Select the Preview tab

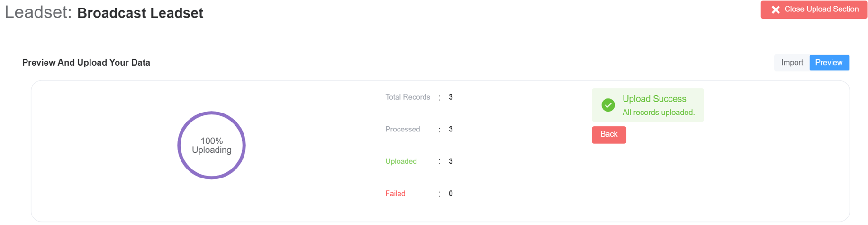click(x=829, y=63)
